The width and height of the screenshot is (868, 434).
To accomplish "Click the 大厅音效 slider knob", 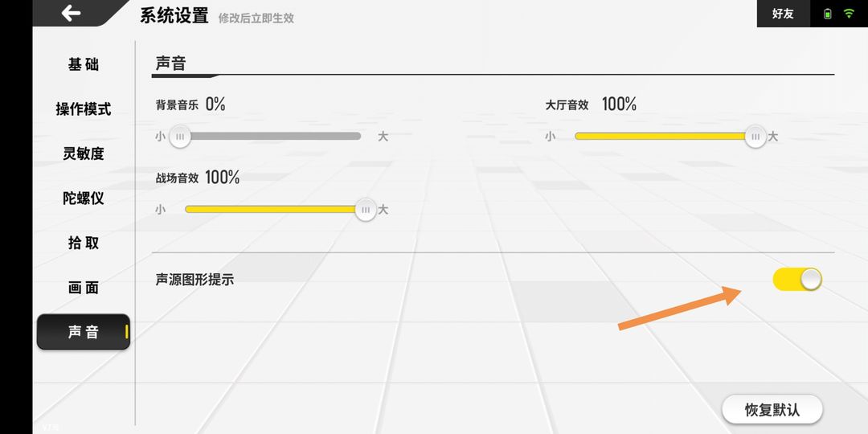I will point(755,136).
